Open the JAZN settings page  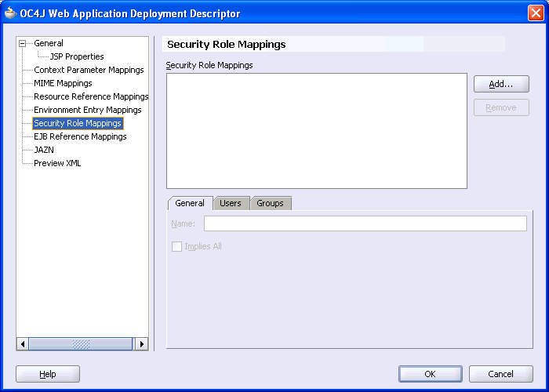click(x=44, y=150)
